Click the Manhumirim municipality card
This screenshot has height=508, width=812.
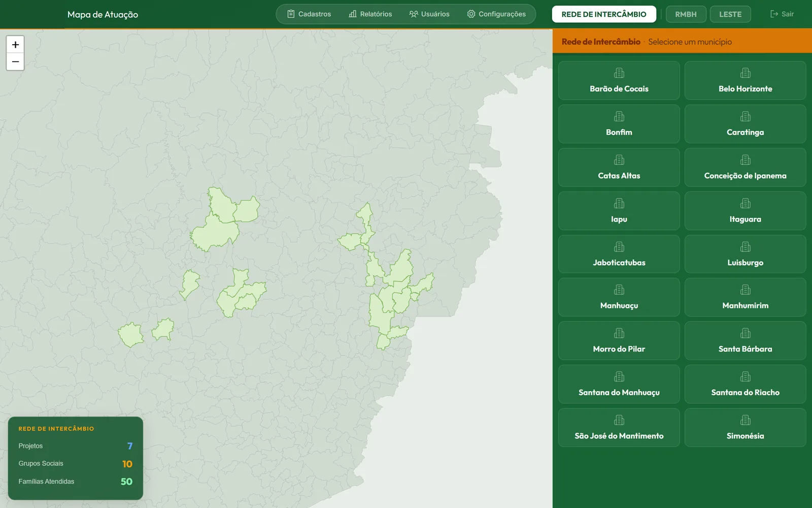745,297
